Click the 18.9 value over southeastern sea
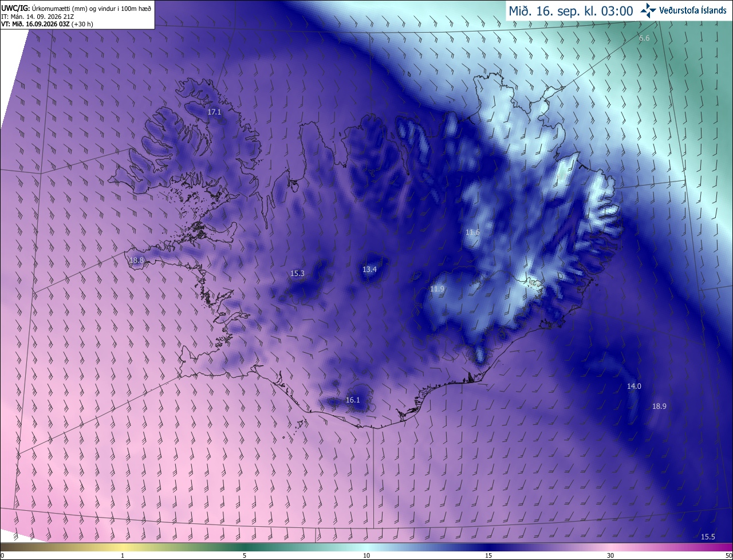Viewport: 733px width, 560px height. pyautogui.click(x=659, y=407)
